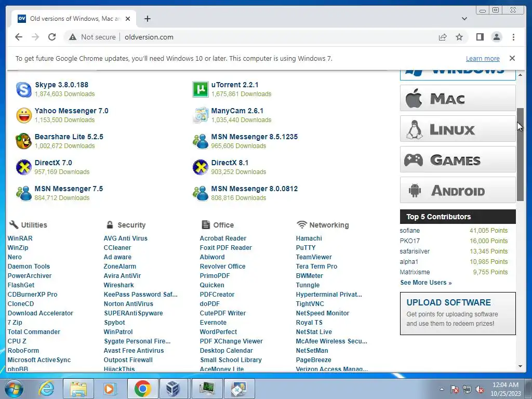Open the Chrome profile avatar
The width and height of the screenshot is (532, 399).
click(x=496, y=37)
